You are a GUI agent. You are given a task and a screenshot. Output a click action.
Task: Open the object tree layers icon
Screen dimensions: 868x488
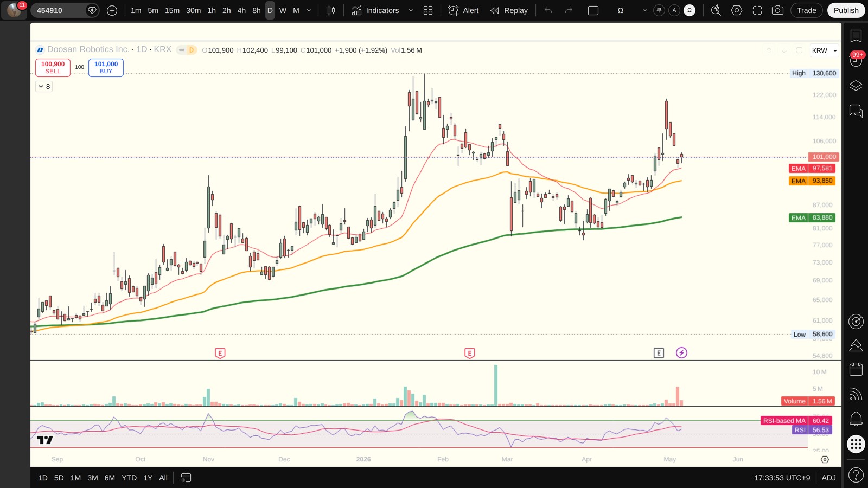[856, 86]
